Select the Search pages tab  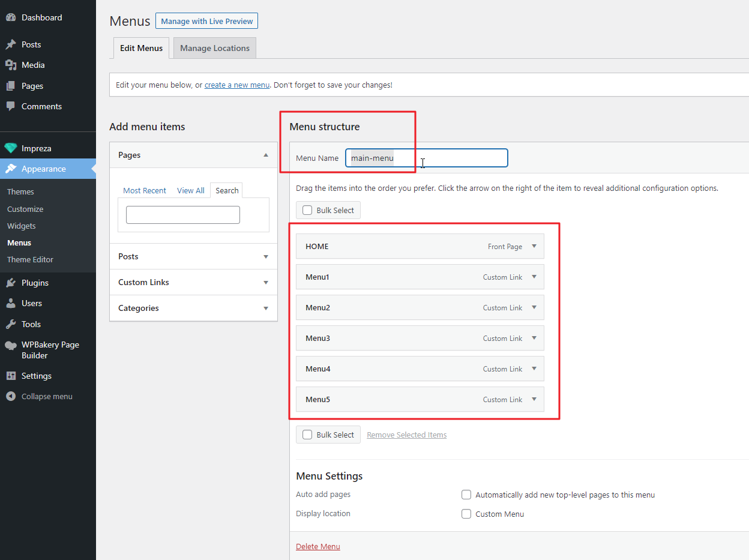tap(227, 190)
